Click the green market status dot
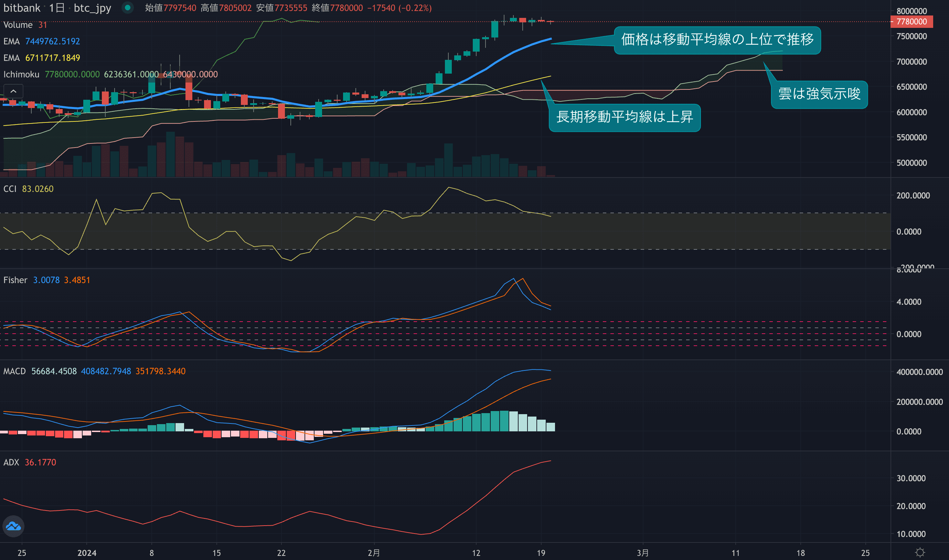Screen dimensions: 949x560 (128, 8)
